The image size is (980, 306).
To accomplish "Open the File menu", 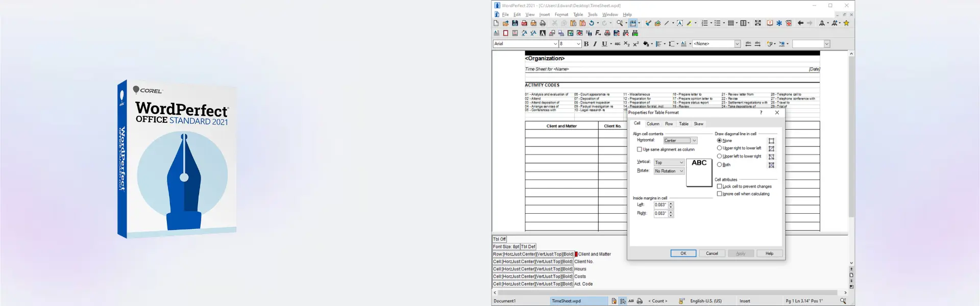I will (x=505, y=15).
